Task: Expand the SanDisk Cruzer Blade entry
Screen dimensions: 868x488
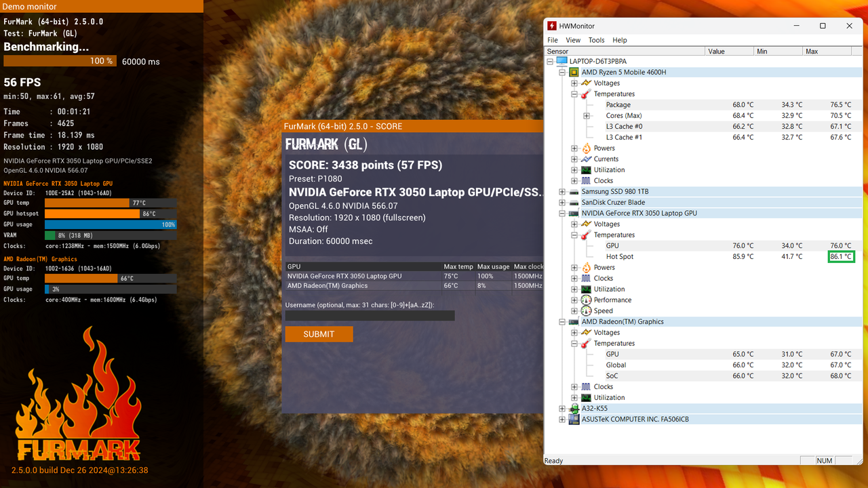Action: pos(562,202)
